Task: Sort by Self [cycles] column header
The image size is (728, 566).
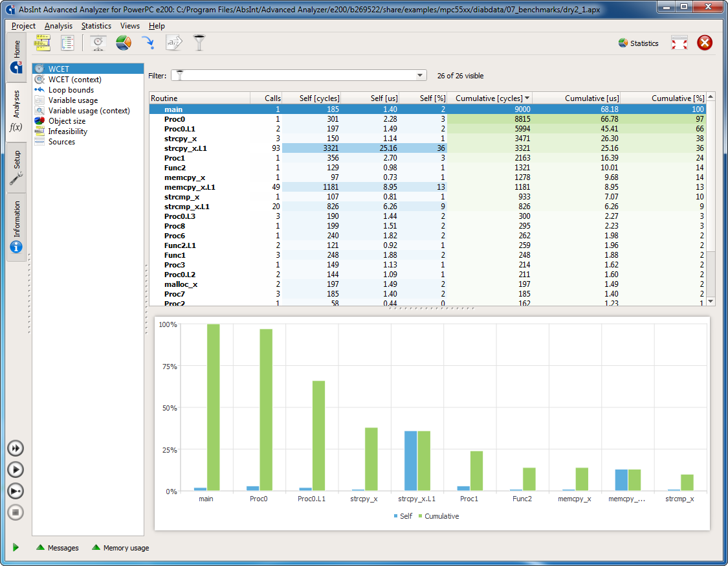Action: click(311, 98)
